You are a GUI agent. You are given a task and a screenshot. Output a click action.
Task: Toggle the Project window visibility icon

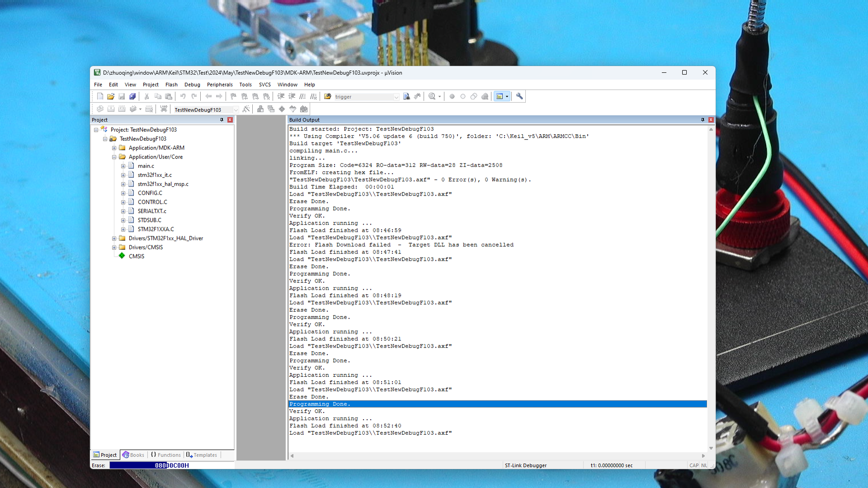tap(499, 96)
